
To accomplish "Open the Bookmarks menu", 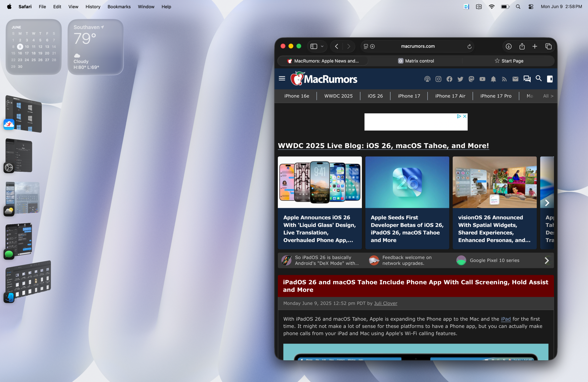I will tap(119, 6).
